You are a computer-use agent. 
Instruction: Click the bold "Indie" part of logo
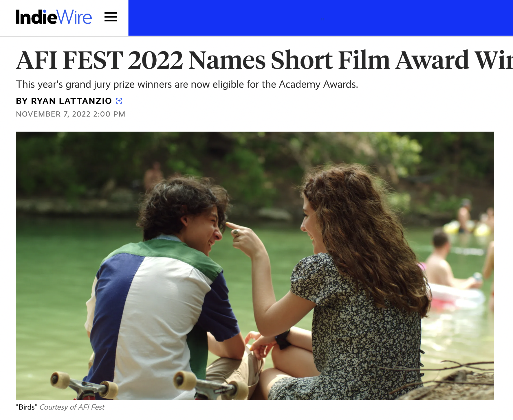pos(36,17)
